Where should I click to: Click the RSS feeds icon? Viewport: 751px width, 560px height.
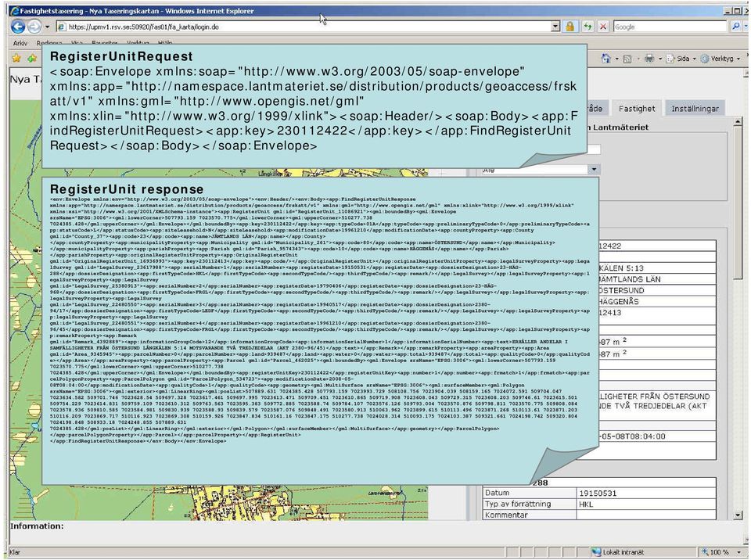tap(627, 59)
